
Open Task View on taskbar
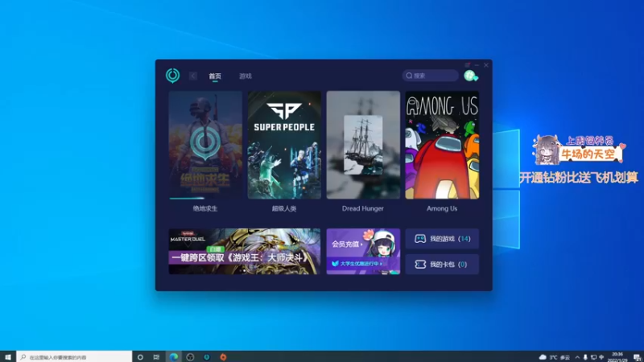(156, 357)
